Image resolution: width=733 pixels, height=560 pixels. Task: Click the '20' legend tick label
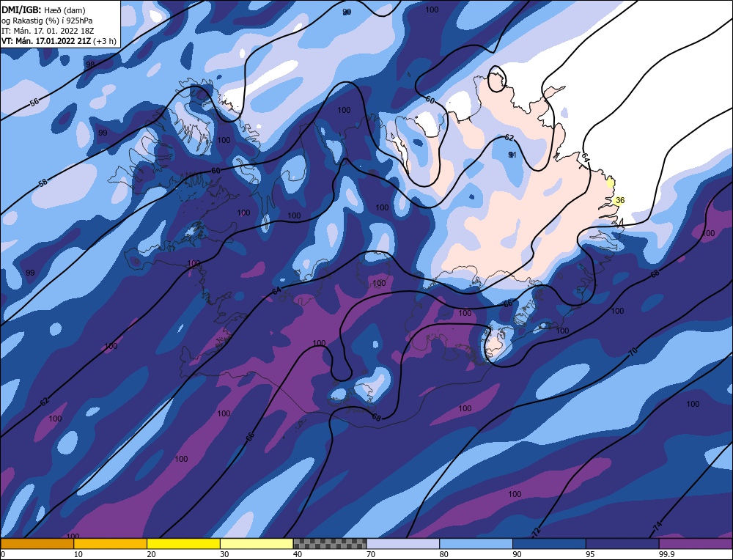pyautogui.click(x=151, y=554)
